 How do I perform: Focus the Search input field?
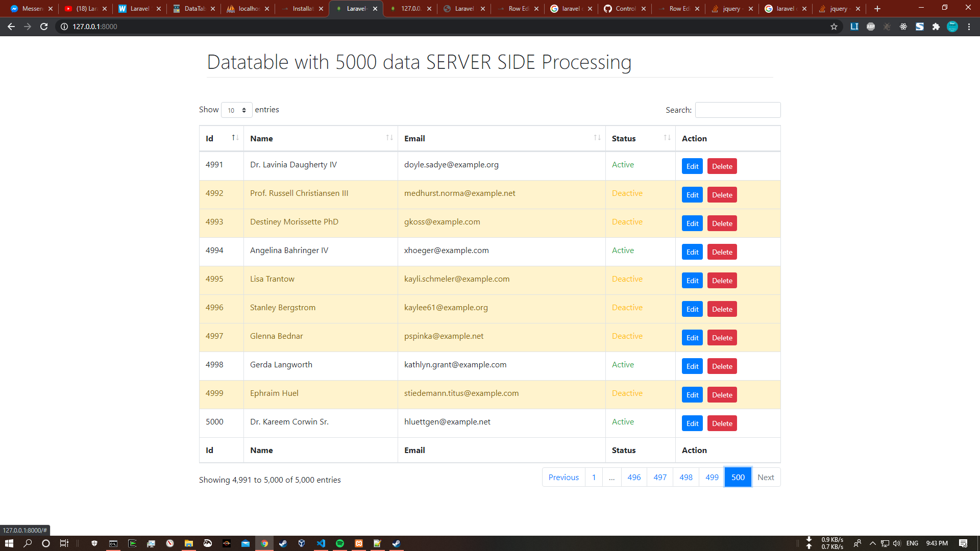tap(738, 110)
